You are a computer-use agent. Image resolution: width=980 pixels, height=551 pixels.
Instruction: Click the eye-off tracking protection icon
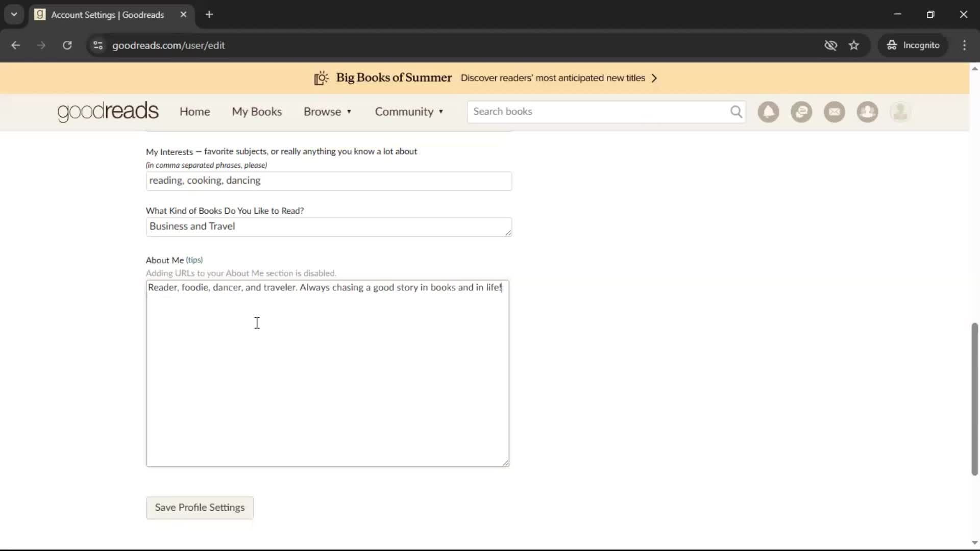pyautogui.click(x=830, y=45)
